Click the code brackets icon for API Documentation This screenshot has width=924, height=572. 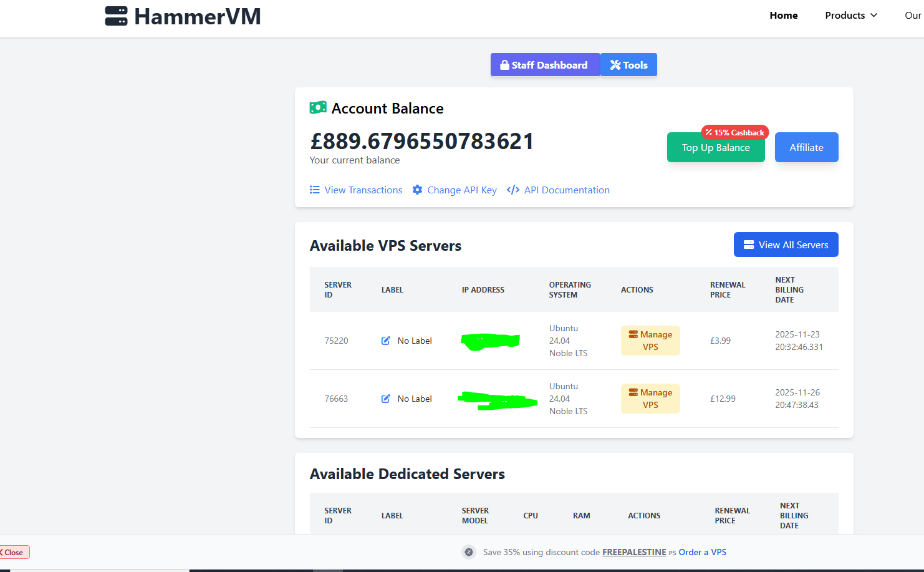(513, 190)
